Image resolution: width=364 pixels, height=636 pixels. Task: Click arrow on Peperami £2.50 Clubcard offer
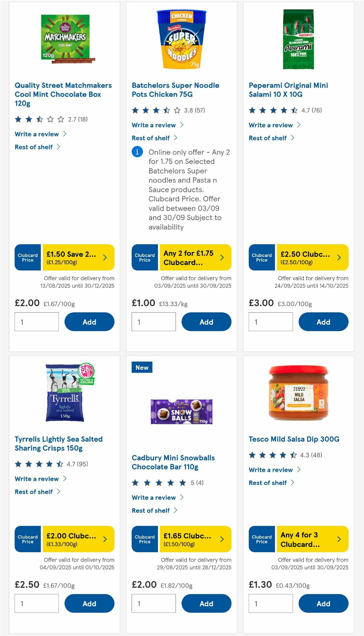tap(338, 257)
